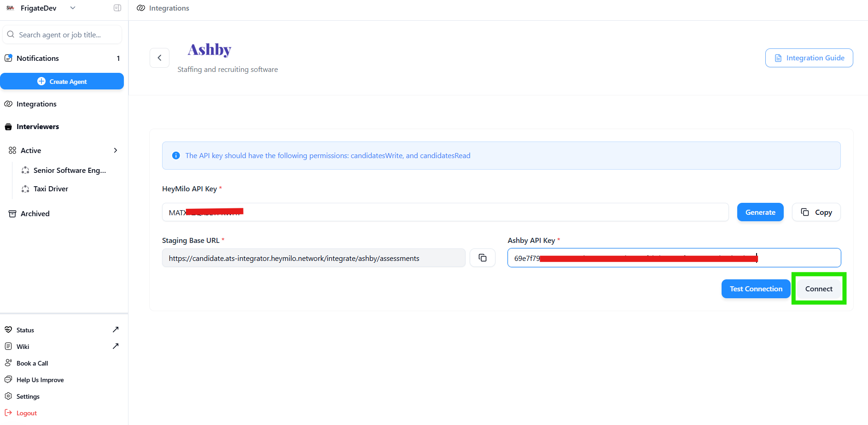This screenshot has width=868, height=425.
Task: Open Status external link arrow
Action: (116, 330)
